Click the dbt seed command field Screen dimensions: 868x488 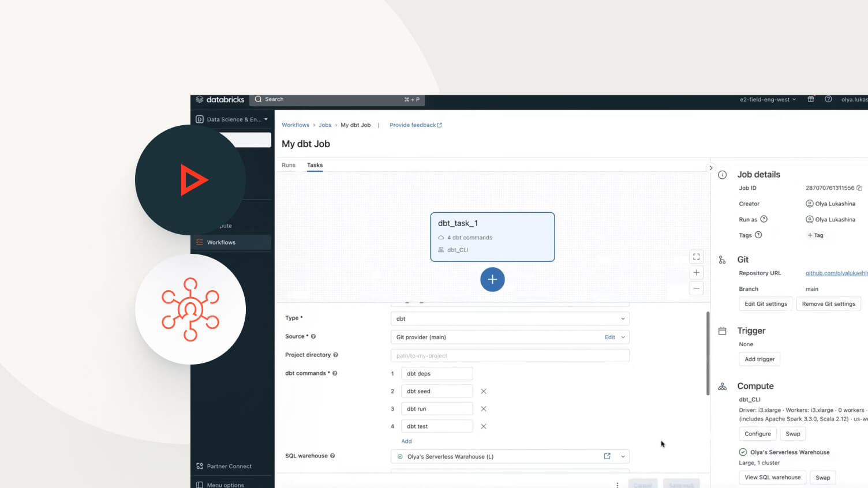pos(437,391)
